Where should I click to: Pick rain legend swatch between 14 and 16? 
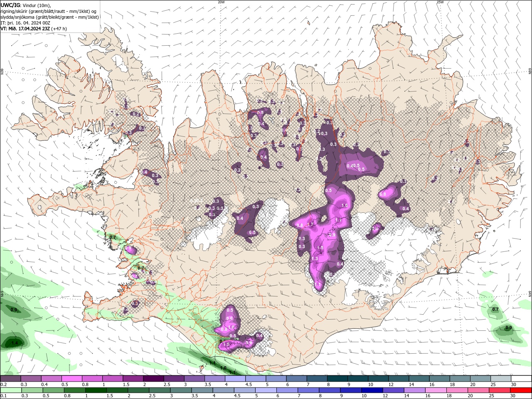pyautogui.click(x=415, y=390)
